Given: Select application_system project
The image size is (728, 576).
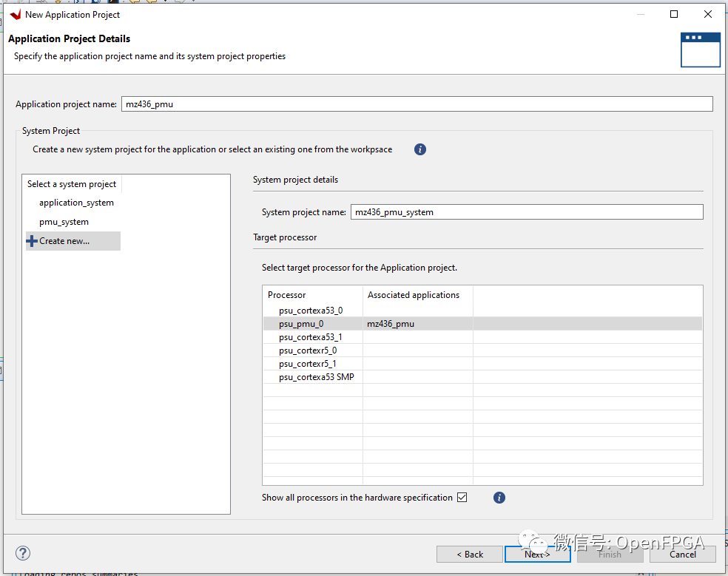Looking at the screenshot, I should (76, 203).
